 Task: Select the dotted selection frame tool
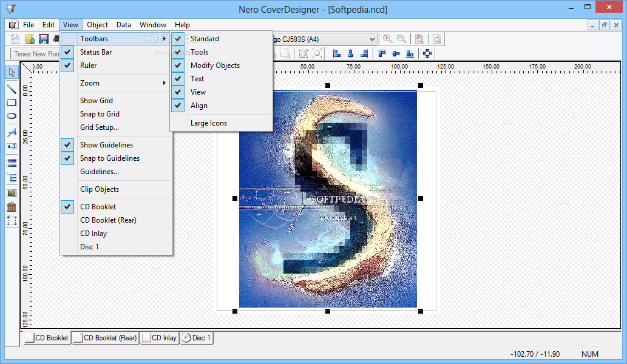[x=12, y=221]
